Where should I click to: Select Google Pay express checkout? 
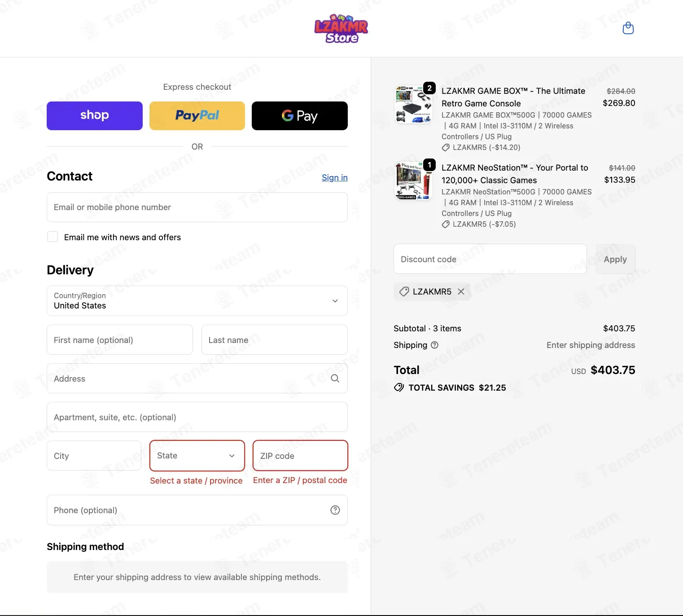[300, 116]
